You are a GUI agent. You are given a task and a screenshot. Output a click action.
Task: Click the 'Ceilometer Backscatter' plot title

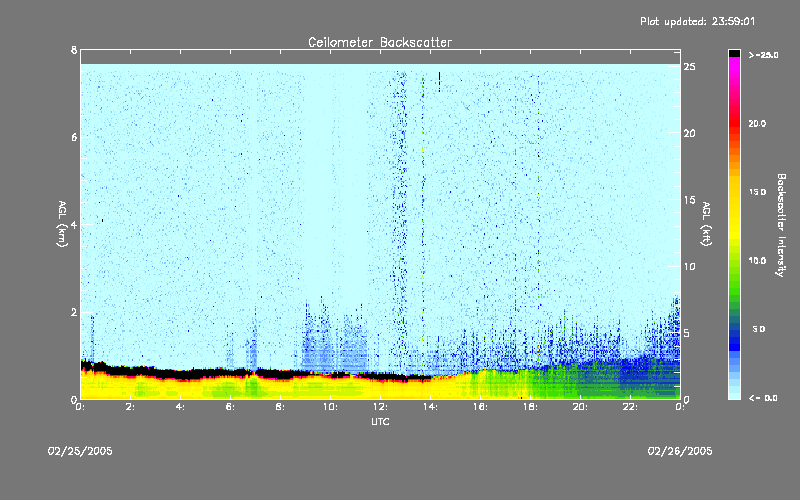point(380,42)
